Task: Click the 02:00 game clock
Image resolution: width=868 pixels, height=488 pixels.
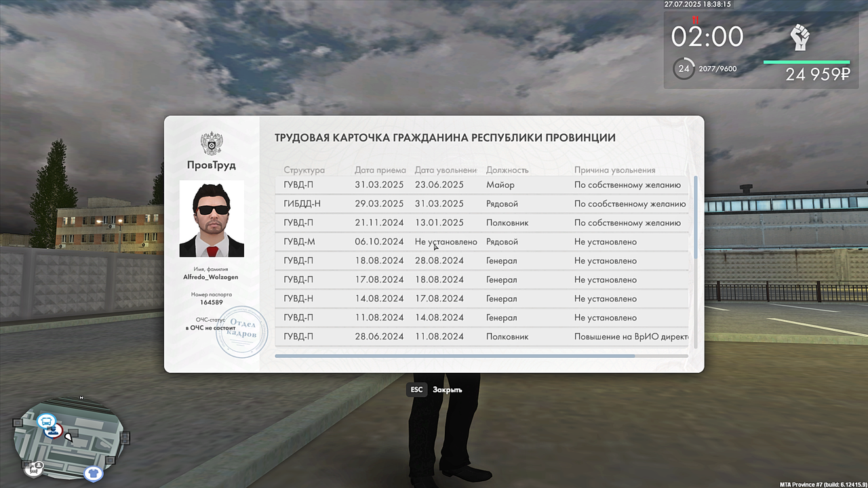Action: click(707, 37)
